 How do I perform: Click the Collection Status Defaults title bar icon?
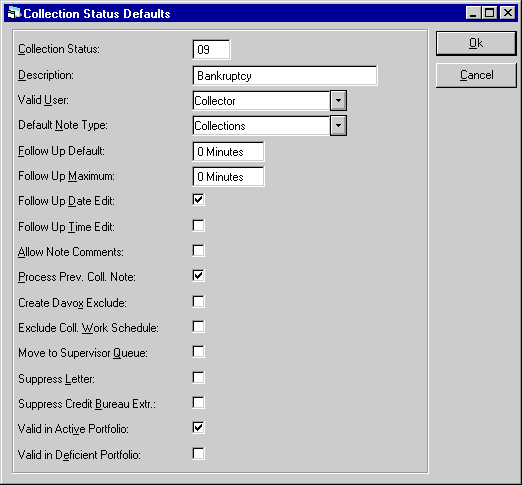[14, 13]
